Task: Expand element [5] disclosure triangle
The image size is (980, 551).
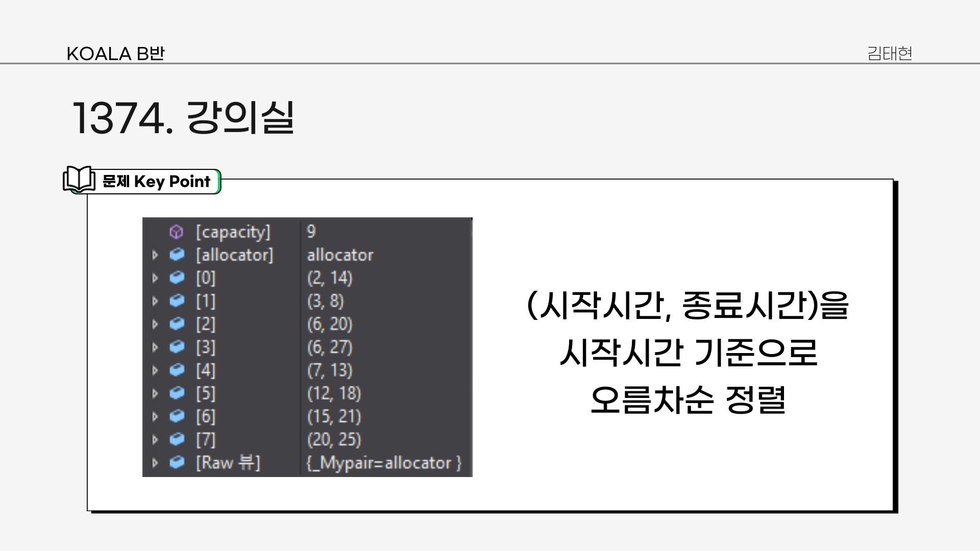Action: 155,393
